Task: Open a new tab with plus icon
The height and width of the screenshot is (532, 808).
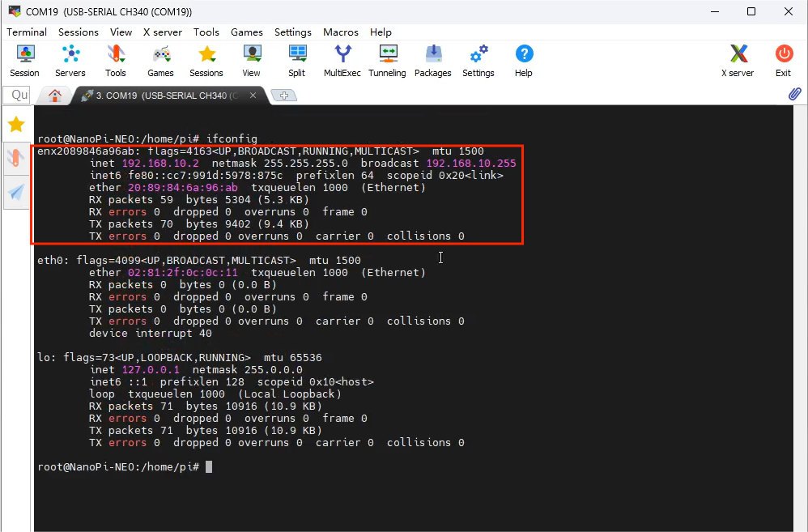Action: [x=284, y=96]
